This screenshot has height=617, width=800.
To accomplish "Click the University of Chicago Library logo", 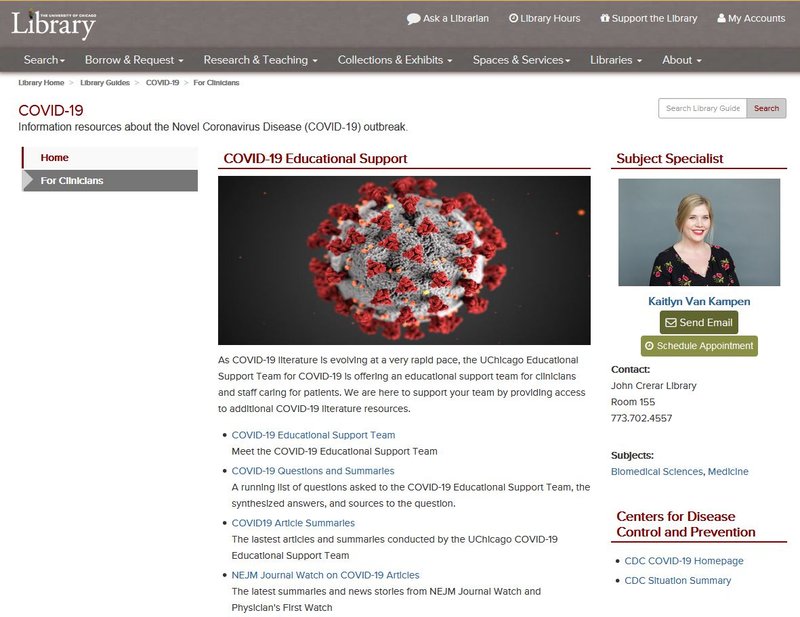I will 54,24.
